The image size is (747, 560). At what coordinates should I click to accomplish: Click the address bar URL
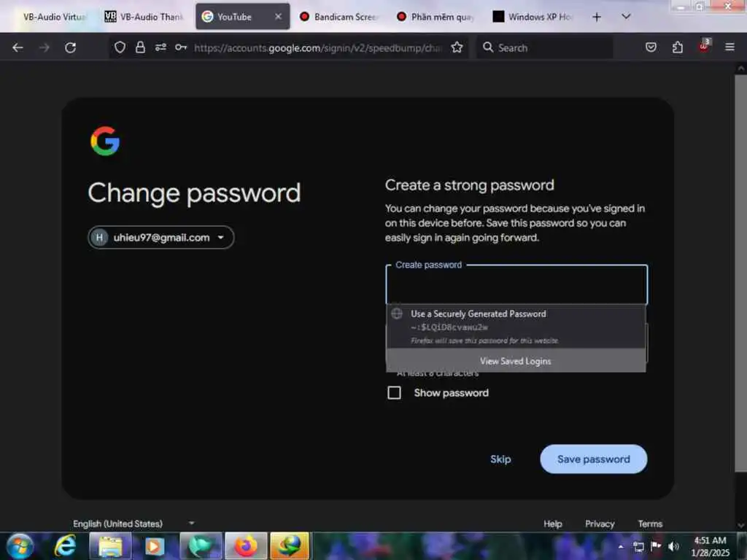click(318, 47)
